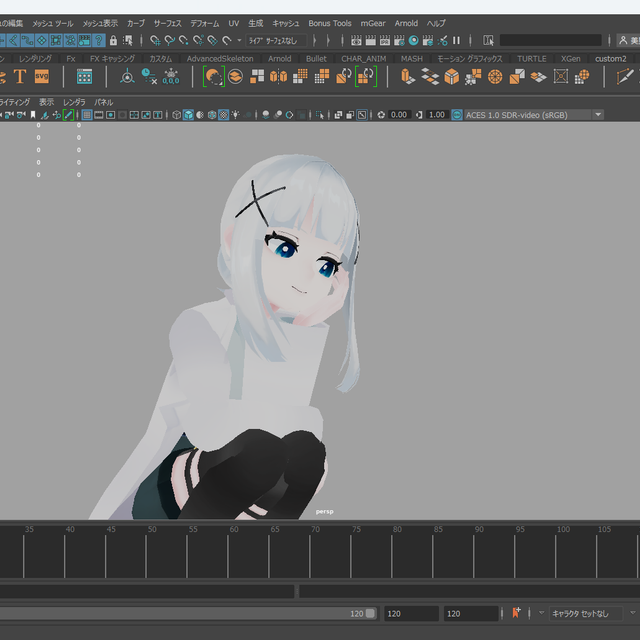640x640 pixels.
Task: Toggle the selection lock padlock icon
Action: [113, 40]
